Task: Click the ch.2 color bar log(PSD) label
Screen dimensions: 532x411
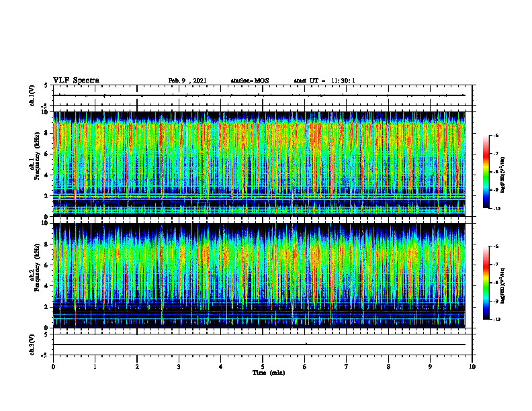Action: click(x=503, y=285)
